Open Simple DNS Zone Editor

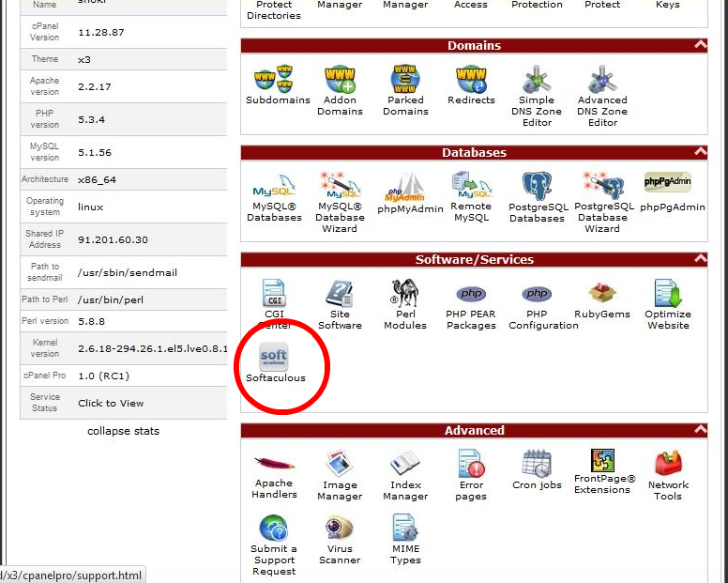[537, 96]
